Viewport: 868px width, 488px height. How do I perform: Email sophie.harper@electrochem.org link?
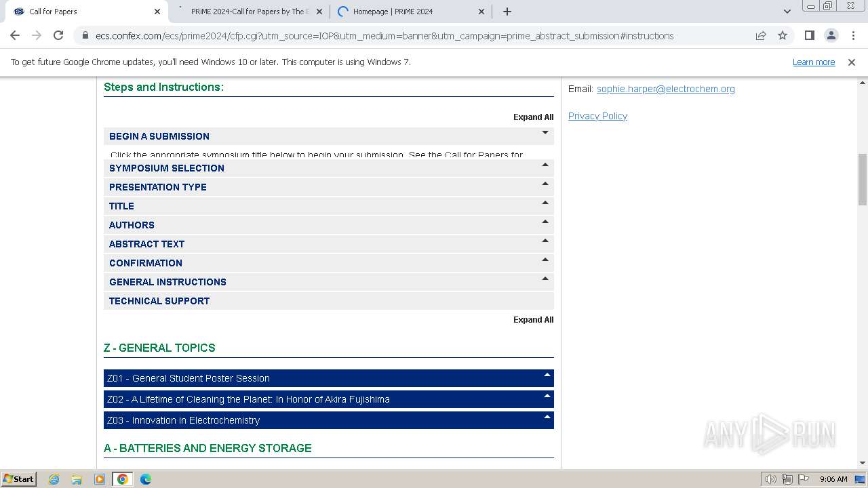tap(666, 89)
